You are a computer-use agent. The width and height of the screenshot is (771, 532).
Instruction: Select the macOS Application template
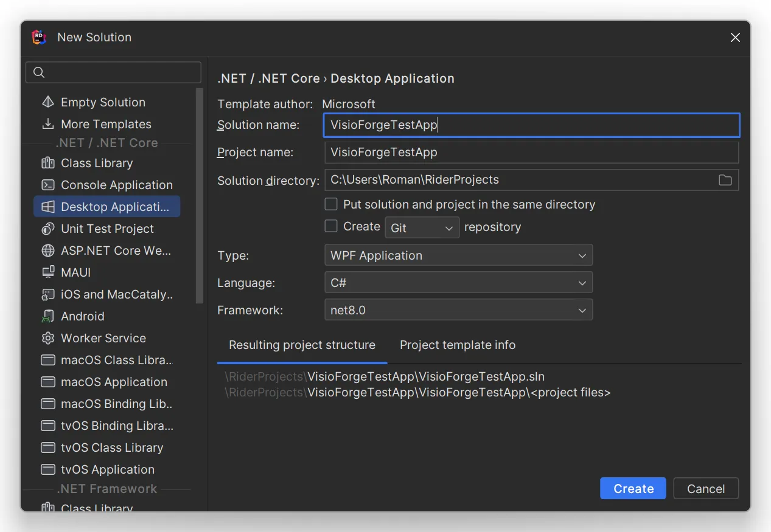pyautogui.click(x=114, y=381)
